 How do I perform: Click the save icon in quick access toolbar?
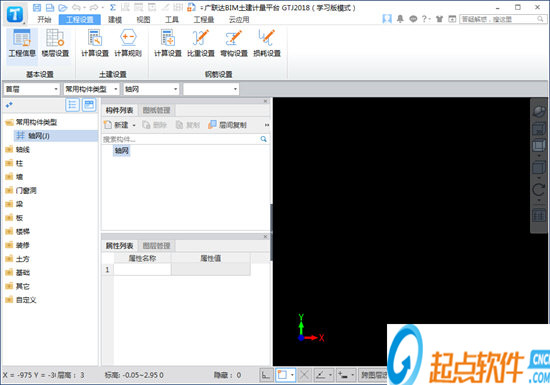tap(37, 7)
